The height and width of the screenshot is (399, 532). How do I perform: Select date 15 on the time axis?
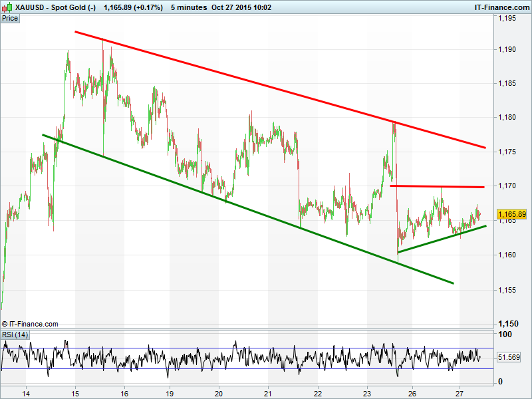pos(75,394)
